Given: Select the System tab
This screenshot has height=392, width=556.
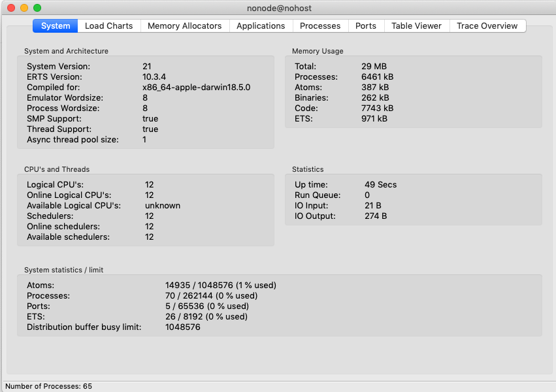Looking at the screenshot, I should 56,26.
